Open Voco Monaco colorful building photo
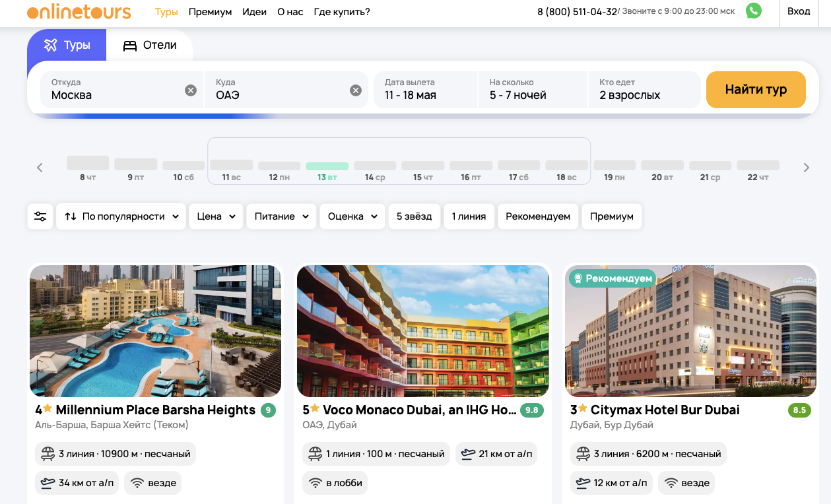The image size is (831, 504). 423,331
